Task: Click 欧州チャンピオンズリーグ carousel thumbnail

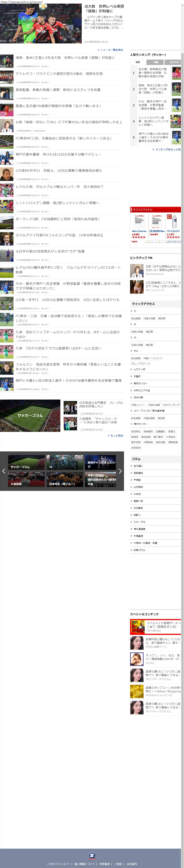Action: click(x=100, y=463)
